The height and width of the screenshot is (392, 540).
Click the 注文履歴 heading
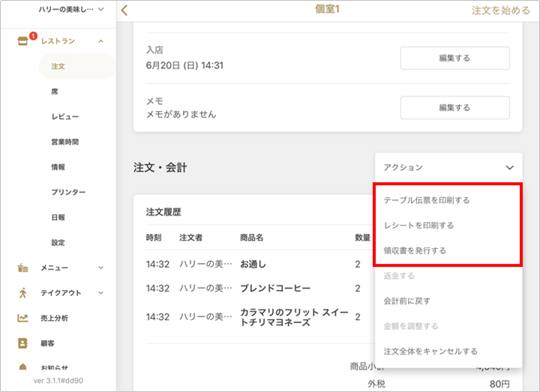(x=163, y=212)
